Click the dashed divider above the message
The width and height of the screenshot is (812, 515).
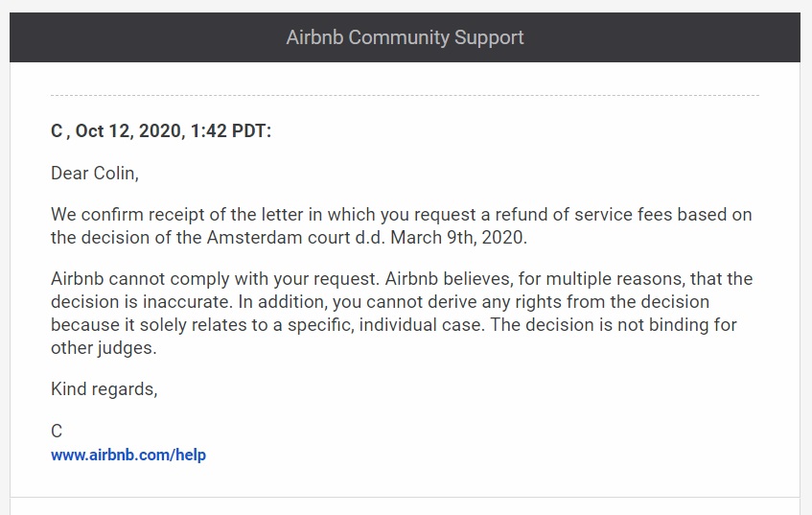point(405,95)
